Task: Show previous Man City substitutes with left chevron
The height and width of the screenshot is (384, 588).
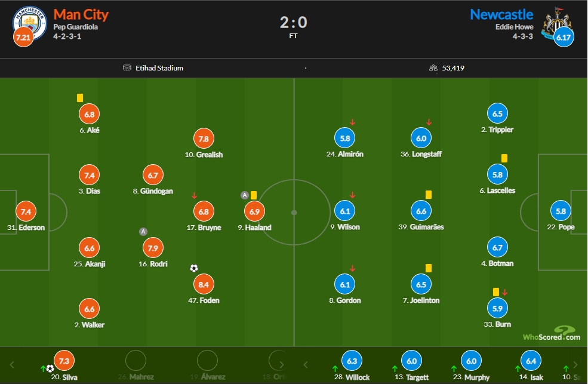Action: coord(12,364)
